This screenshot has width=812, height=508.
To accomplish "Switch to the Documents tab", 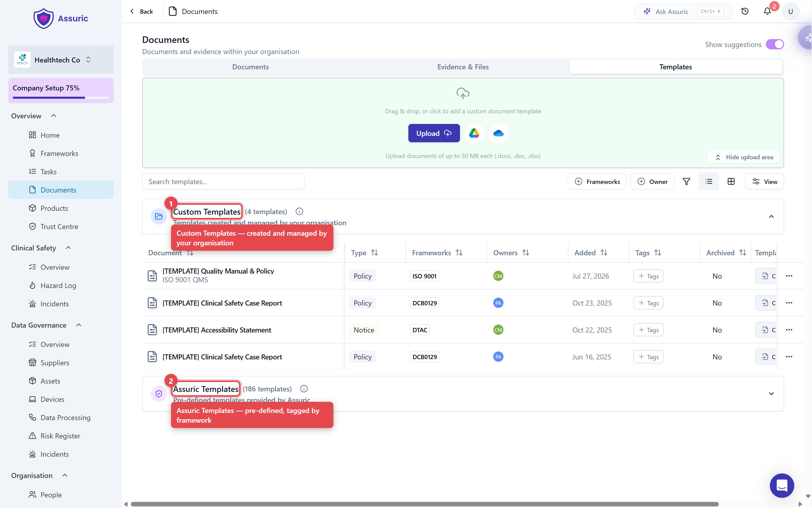I will pyautogui.click(x=250, y=67).
